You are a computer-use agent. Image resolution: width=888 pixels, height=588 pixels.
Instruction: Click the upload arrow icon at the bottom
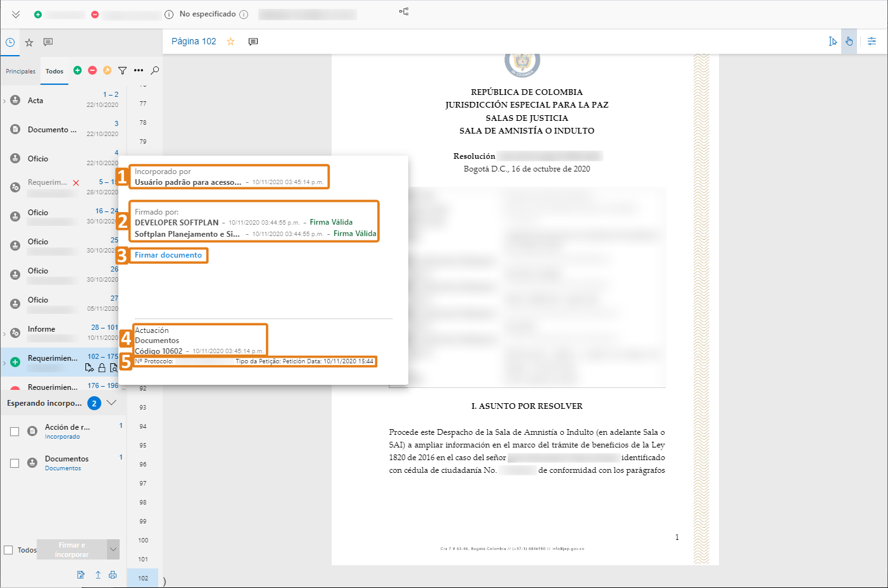(x=98, y=575)
